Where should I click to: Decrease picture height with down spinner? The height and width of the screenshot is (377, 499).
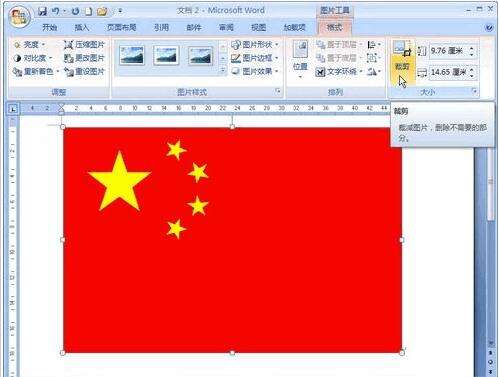(x=472, y=54)
